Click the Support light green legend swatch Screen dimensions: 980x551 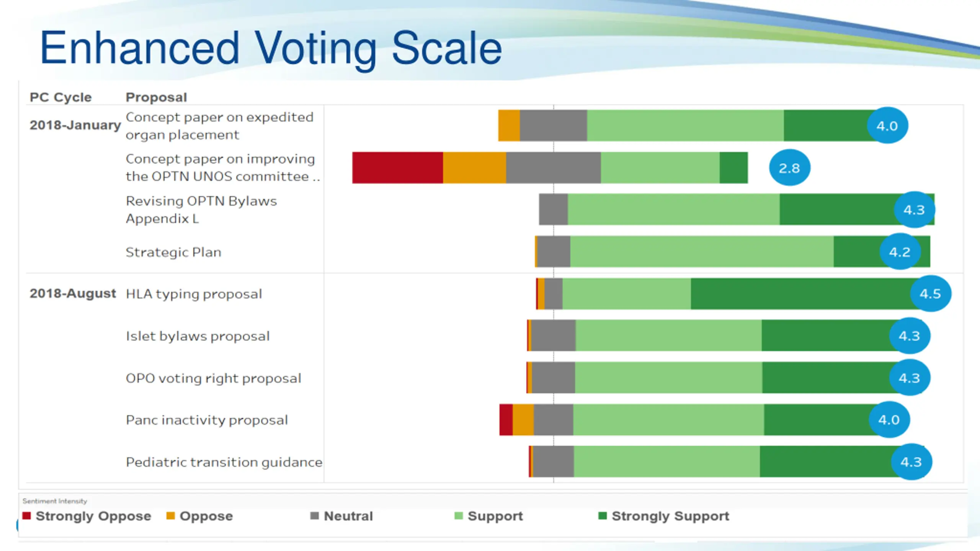(x=458, y=516)
